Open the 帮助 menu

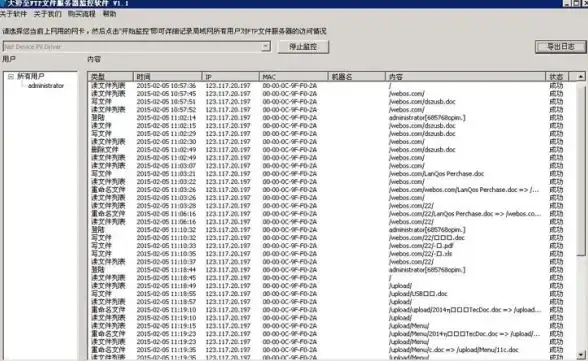point(109,14)
